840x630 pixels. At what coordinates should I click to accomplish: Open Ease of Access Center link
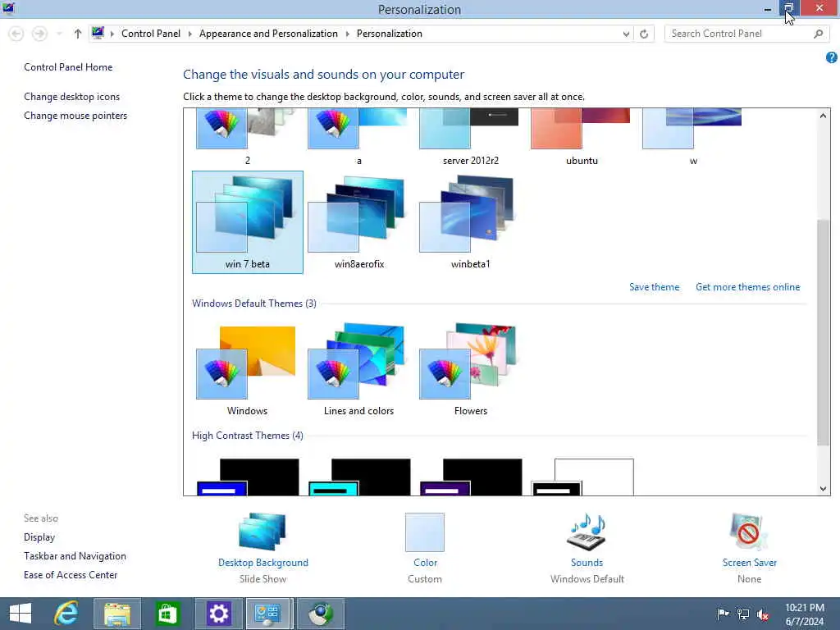pyautogui.click(x=71, y=575)
